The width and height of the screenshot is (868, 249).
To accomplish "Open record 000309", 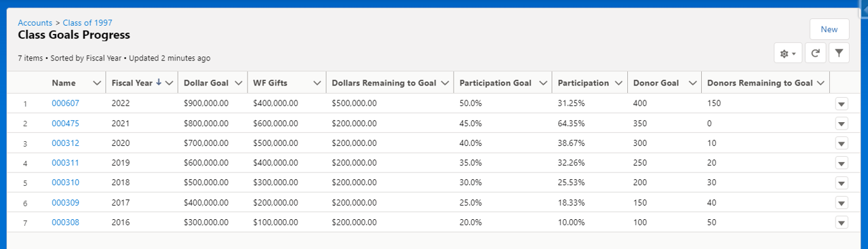I will [65, 202].
